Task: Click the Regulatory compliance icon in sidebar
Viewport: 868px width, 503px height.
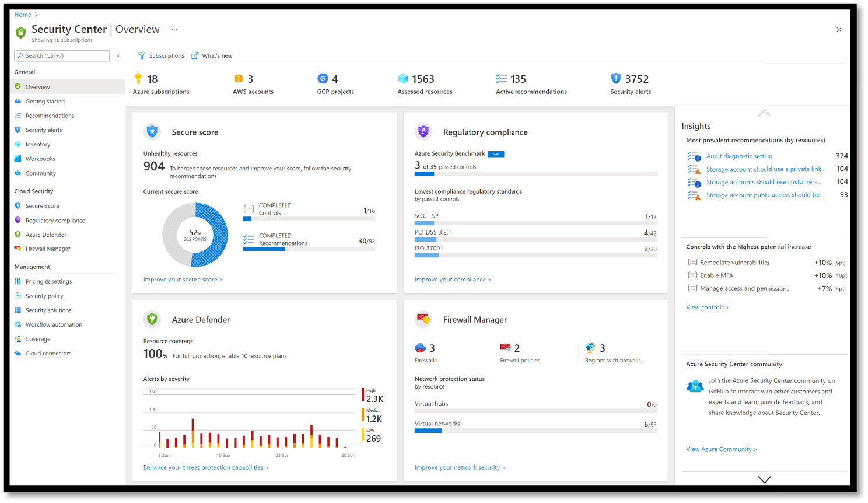Action: pos(18,220)
